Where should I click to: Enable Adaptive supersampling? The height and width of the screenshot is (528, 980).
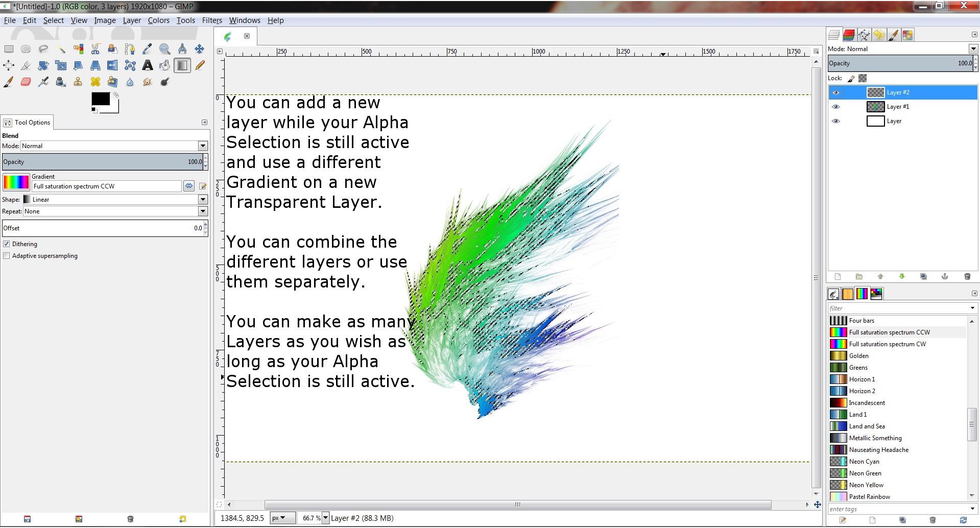tap(7, 256)
